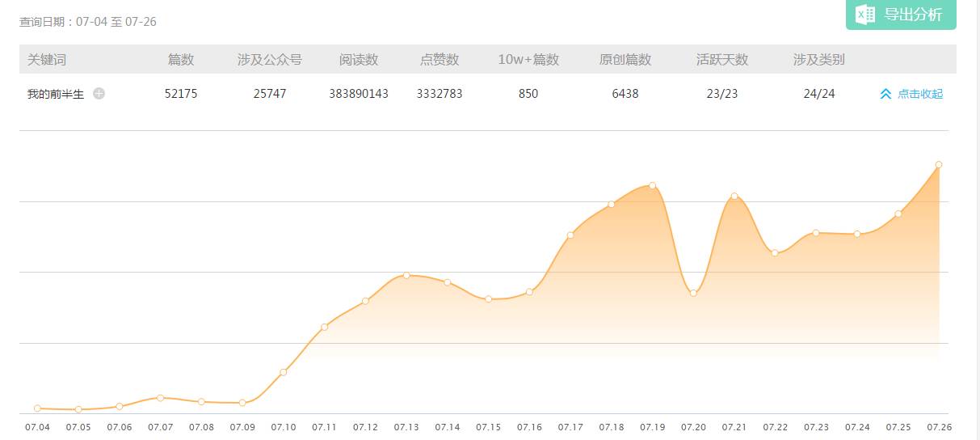Click the Excel icon on export button
This screenshot has width=980, height=440.
865,14
